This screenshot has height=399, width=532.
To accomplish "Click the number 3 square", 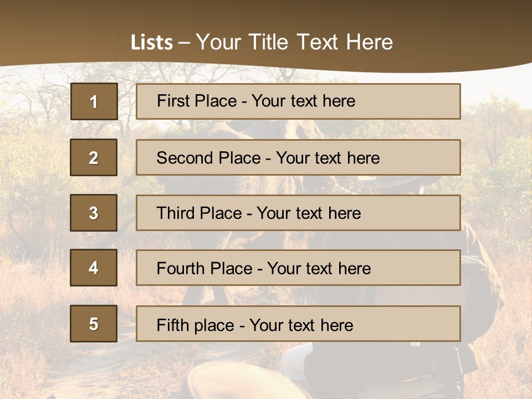I will click(x=94, y=213).
